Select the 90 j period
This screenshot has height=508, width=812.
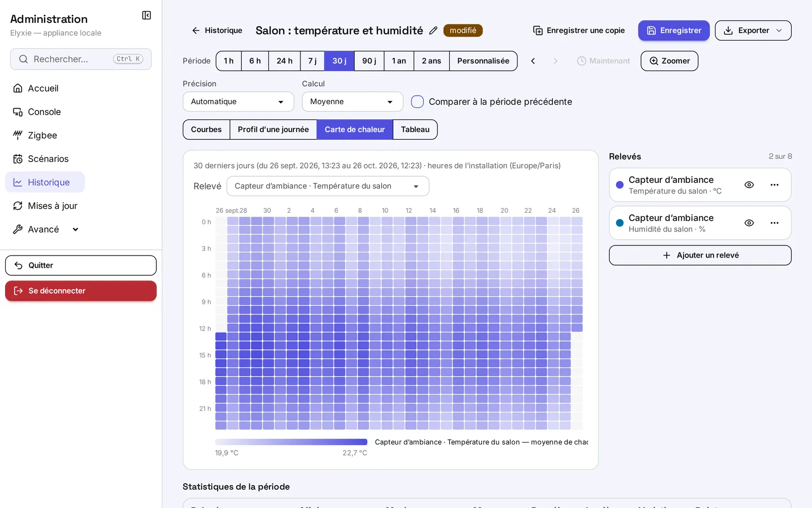pyautogui.click(x=369, y=61)
